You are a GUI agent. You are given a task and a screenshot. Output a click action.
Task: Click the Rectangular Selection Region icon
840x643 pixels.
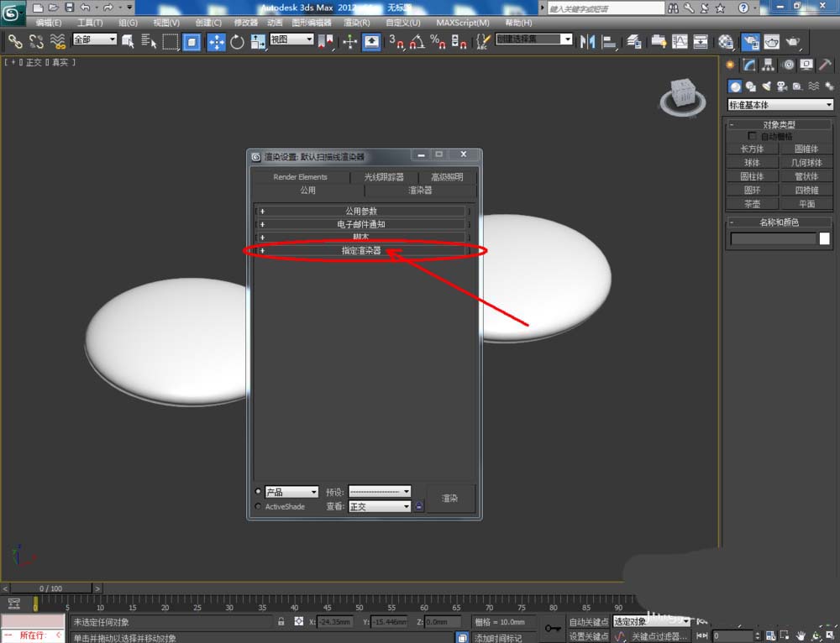171,42
